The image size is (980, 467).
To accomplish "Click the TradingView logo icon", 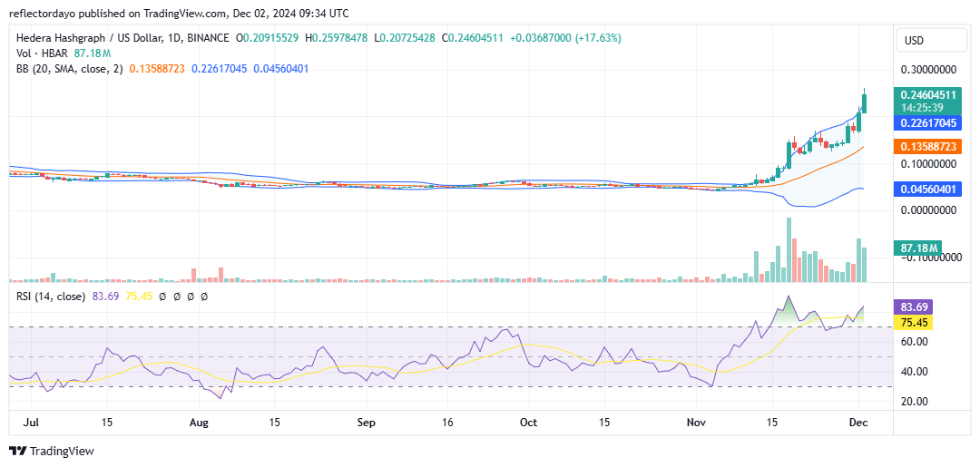I will point(17,451).
